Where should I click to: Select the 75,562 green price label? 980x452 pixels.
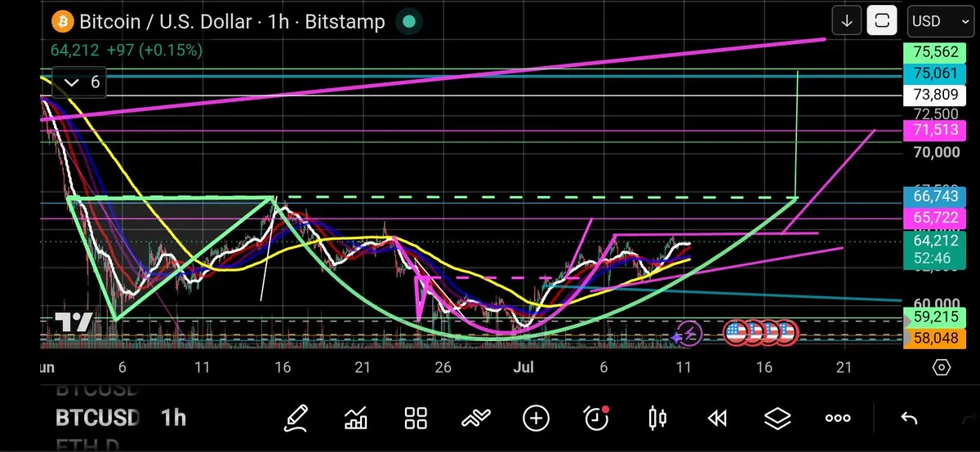tap(935, 52)
